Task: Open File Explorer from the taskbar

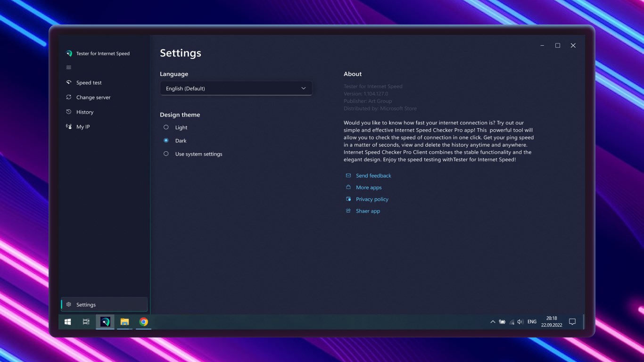Action: click(x=124, y=321)
